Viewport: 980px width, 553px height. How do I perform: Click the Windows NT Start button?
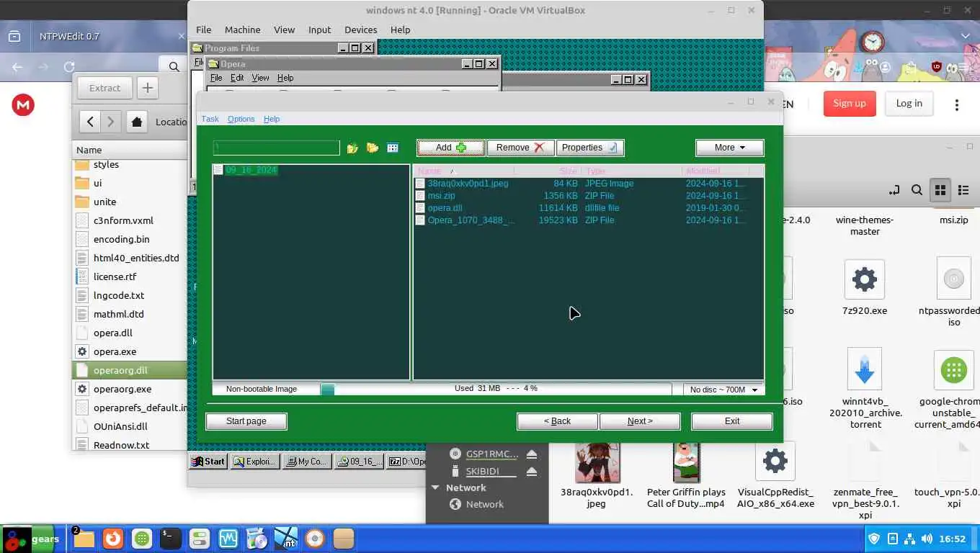coord(208,462)
